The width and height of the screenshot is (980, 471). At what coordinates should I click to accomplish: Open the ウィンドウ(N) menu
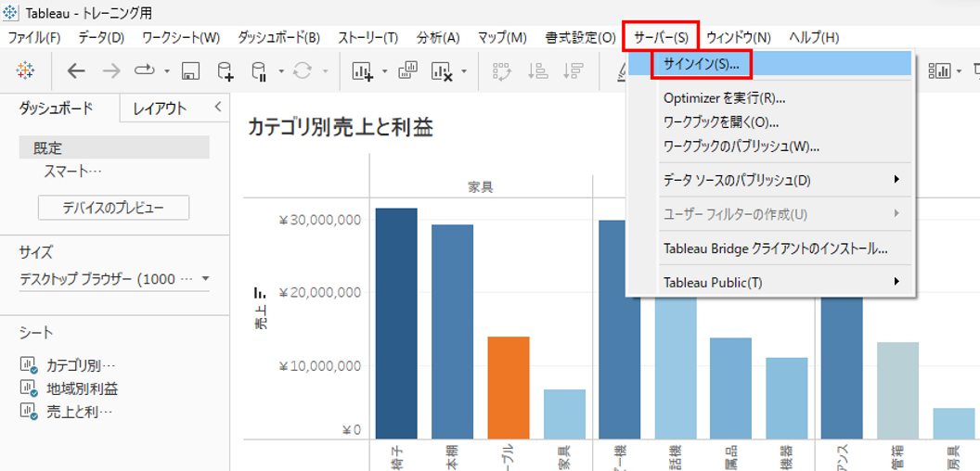point(739,37)
